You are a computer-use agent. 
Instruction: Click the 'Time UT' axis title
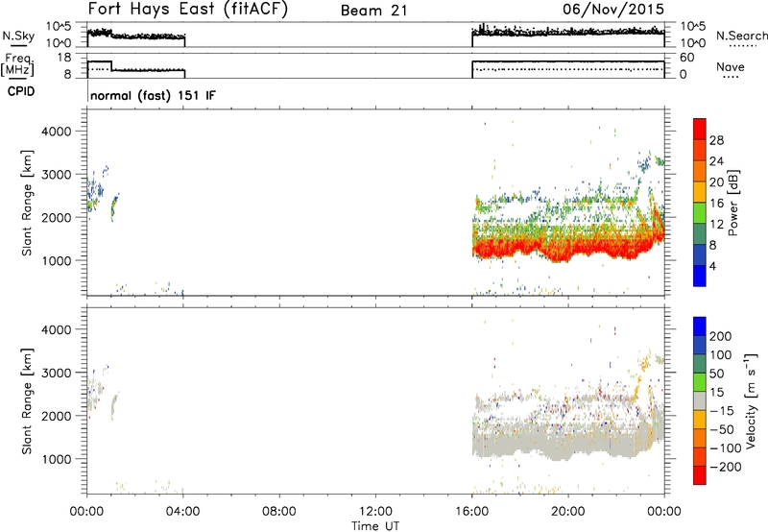375,525
